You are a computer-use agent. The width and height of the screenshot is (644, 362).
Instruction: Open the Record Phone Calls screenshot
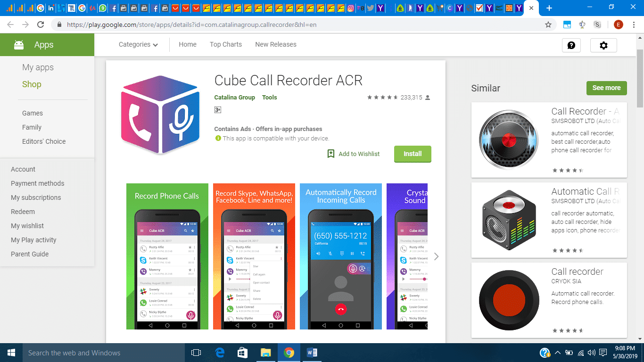(x=167, y=256)
